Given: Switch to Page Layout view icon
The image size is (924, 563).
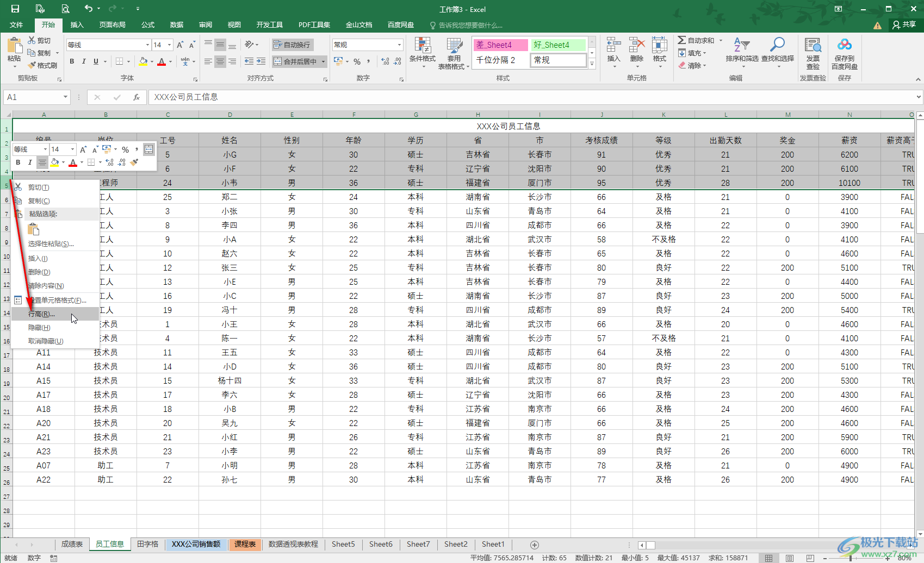Looking at the screenshot, I should click(x=790, y=558).
